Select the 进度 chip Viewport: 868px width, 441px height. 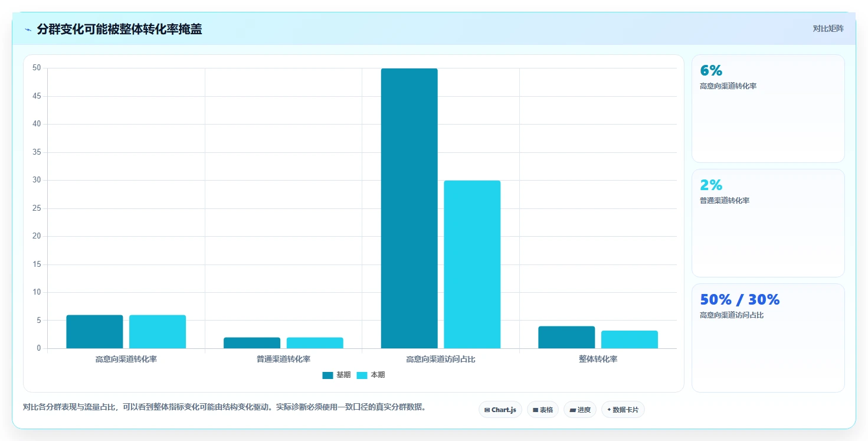580,410
